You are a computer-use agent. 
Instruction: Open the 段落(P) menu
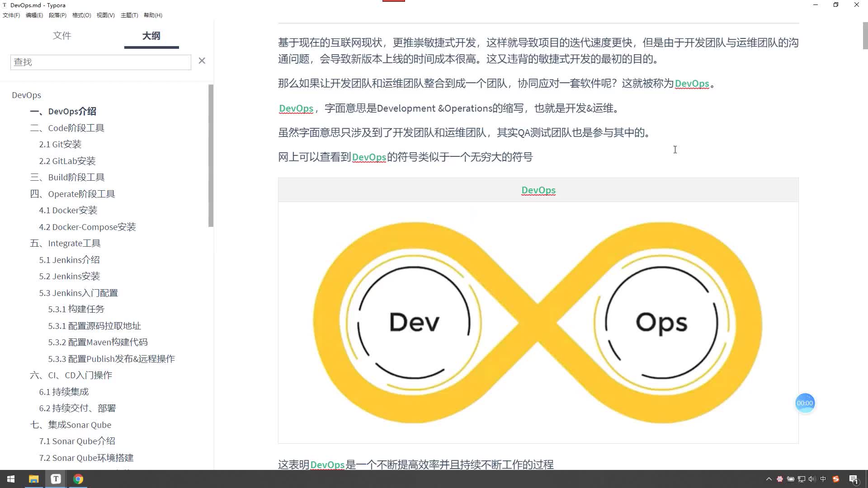point(57,15)
